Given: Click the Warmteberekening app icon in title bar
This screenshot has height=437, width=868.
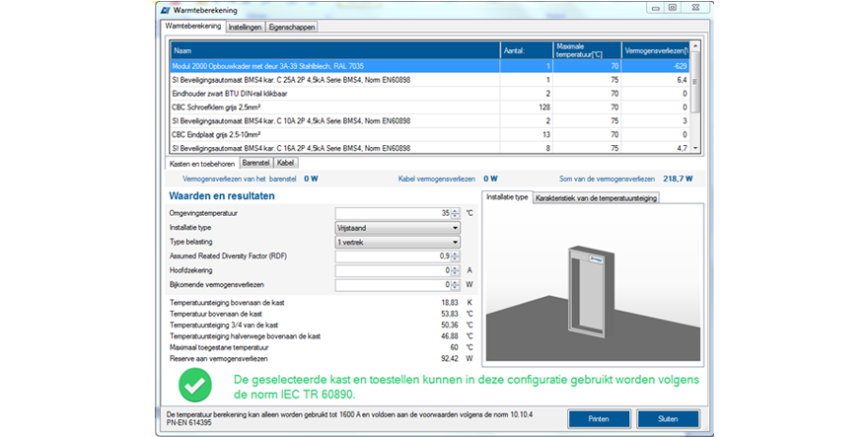Looking at the screenshot, I should pos(165,10).
